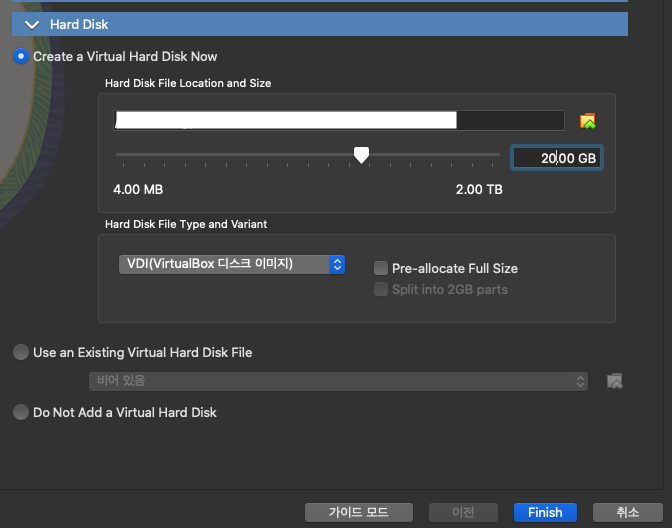Open the VDI disk file type dropdown
Screen dimensions: 672x528
(232, 264)
